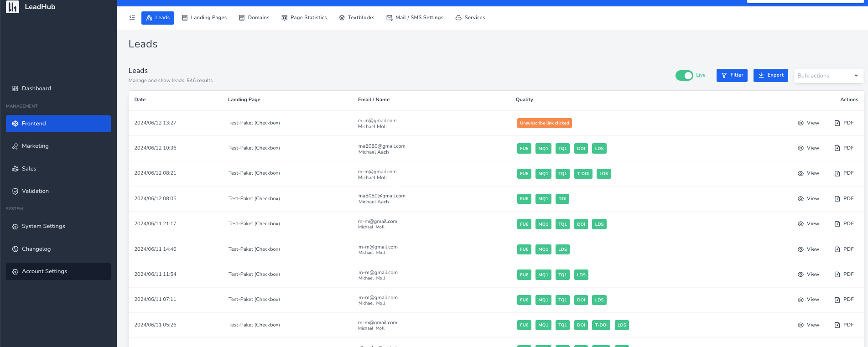The image size is (868, 347).
Task: Click the Date column header
Action: 140,100
